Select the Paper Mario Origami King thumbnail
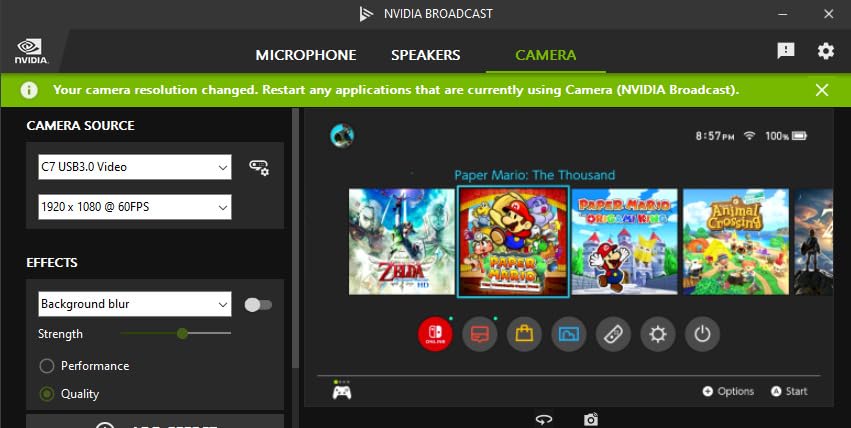851x428 pixels. [x=625, y=241]
